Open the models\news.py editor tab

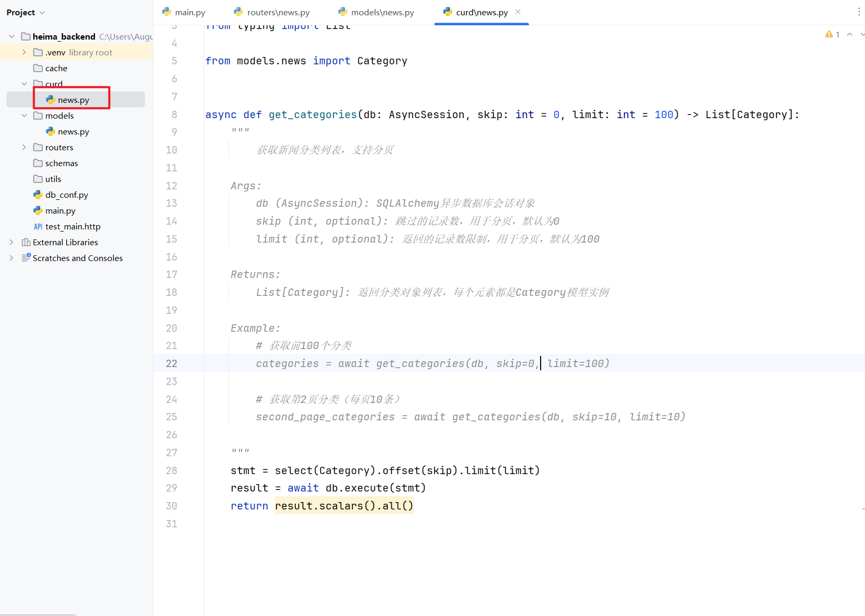(377, 12)
